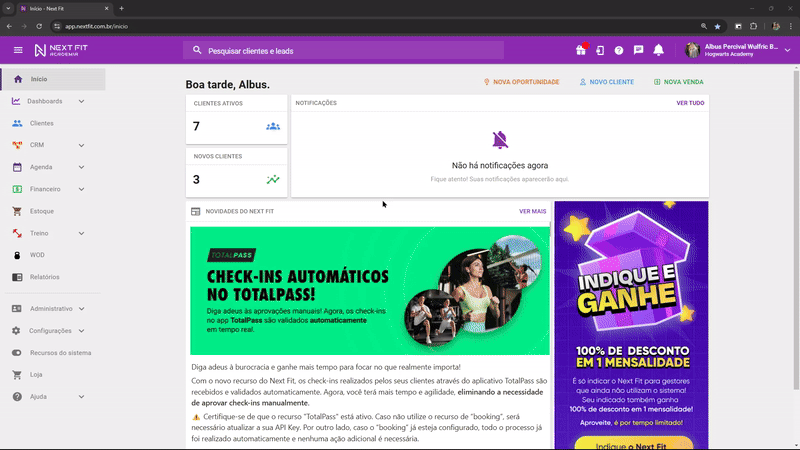800x450 pixels.
Task: Open the user profile dropdown arrow
Action: (787, 50)
